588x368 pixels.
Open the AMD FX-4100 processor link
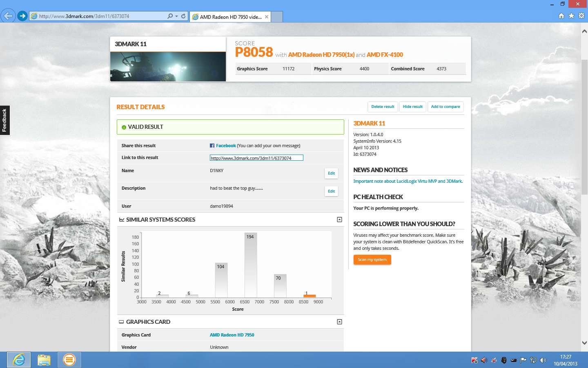385,55
